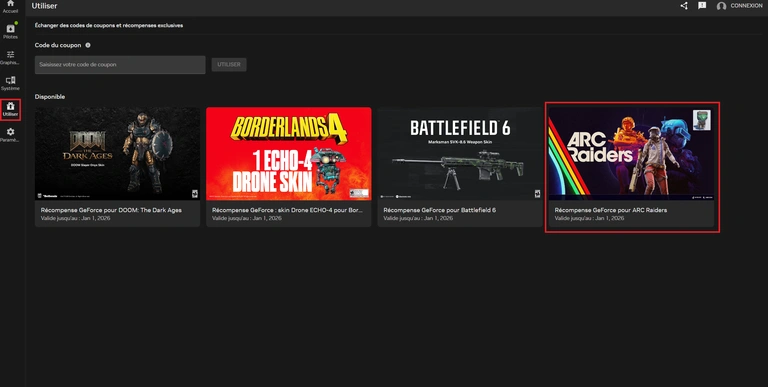The width and height of the screenshot is (768, 387).
Task: Select the Utiliser gift icon in sidebar
Action: coord(10,109)
